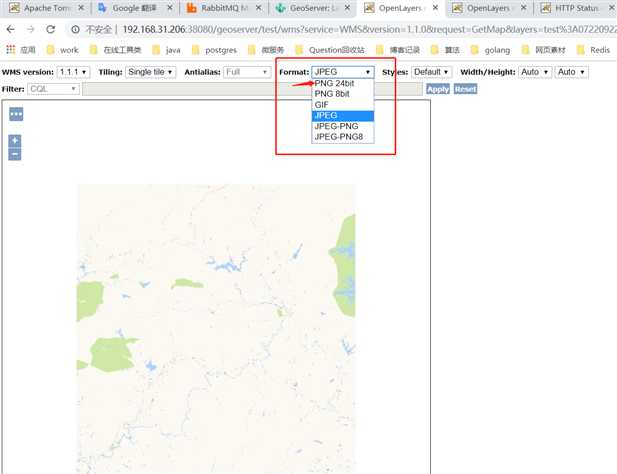
Task: Open the Filter CQL dropdown
Action: coord(53,89)
